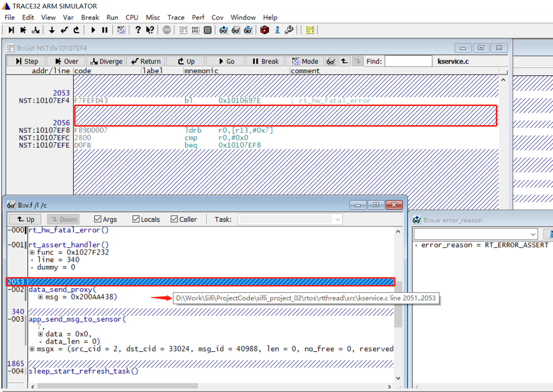Click the Up button in List window
The image size is (553, 392).
(186, 61)
